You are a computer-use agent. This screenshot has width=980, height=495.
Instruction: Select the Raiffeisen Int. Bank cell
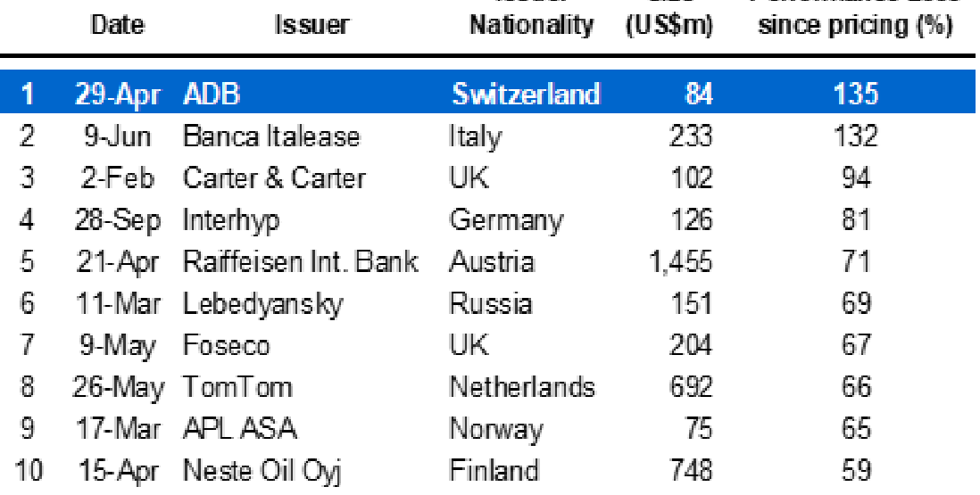coord(300,261)
